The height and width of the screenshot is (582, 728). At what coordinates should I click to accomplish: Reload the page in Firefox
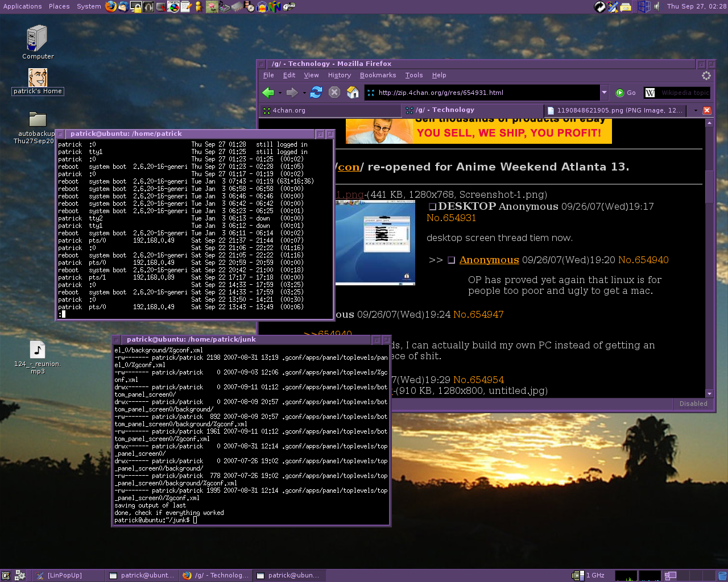(x=316, y=92)
